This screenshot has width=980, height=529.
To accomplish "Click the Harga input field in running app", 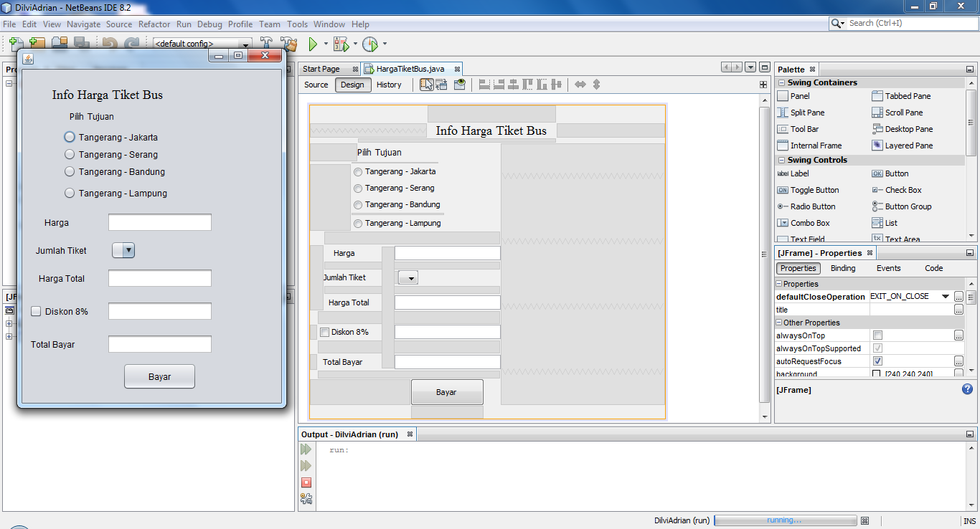I will pos(159,222).
